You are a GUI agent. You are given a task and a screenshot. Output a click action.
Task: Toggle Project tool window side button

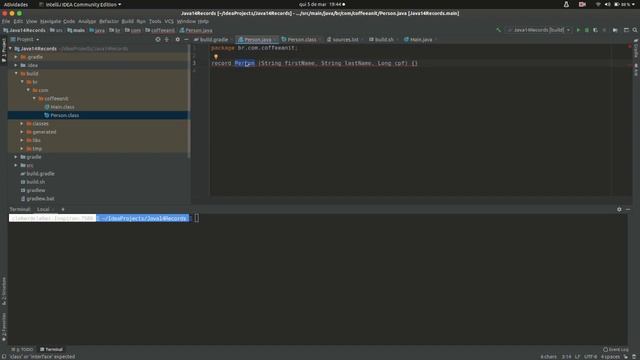tap(4, 50)
